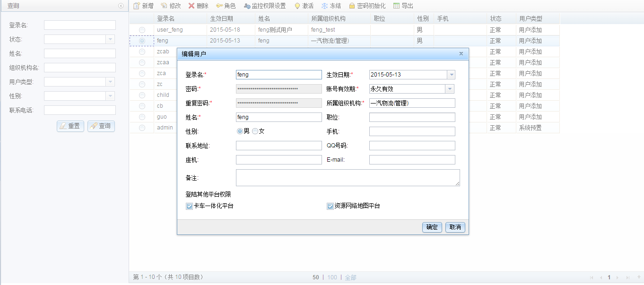
Task: Click the 修改 (edit) toolbar button
Action: coord(170,6)
